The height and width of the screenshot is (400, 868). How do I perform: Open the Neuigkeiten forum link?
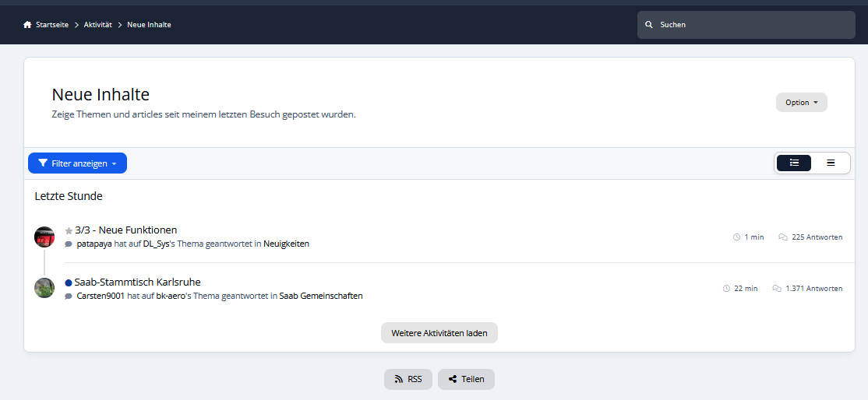[286, 244]
